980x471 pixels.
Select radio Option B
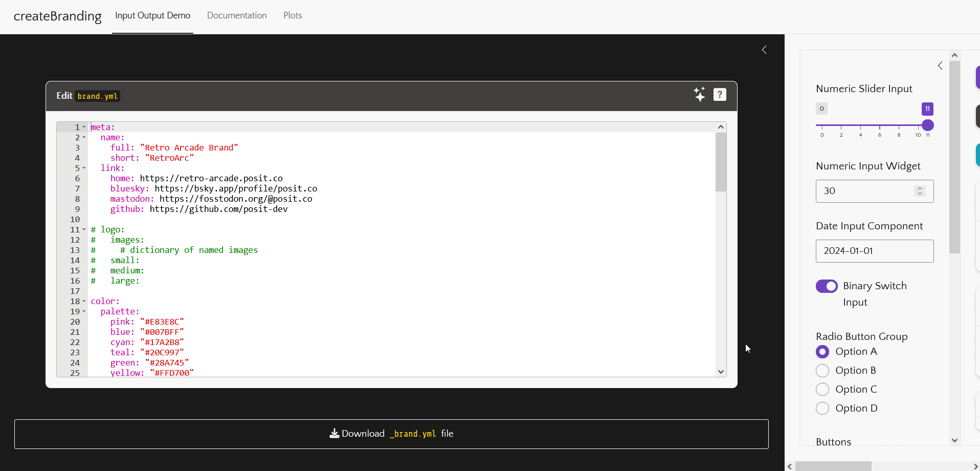[x=822, y=371]
